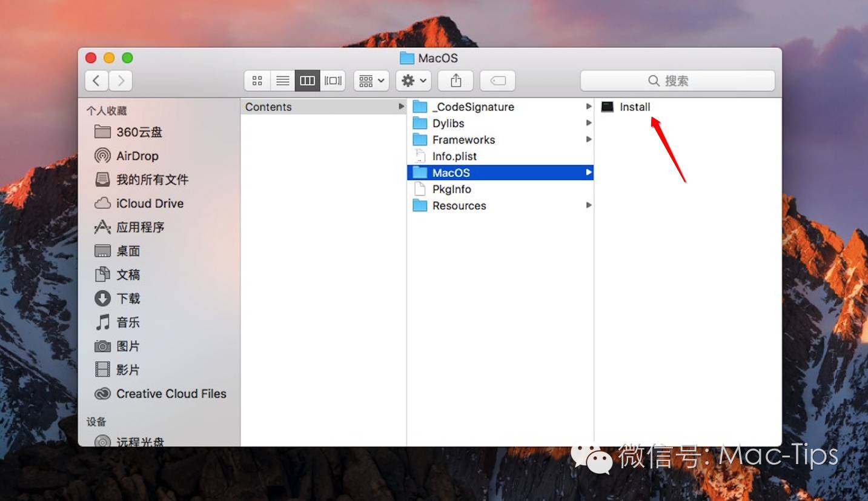Image resolution: width=868 pixels, height=501 pixels.
Task: Select Cover Flow view button
Action: click(x=333, y=81)
